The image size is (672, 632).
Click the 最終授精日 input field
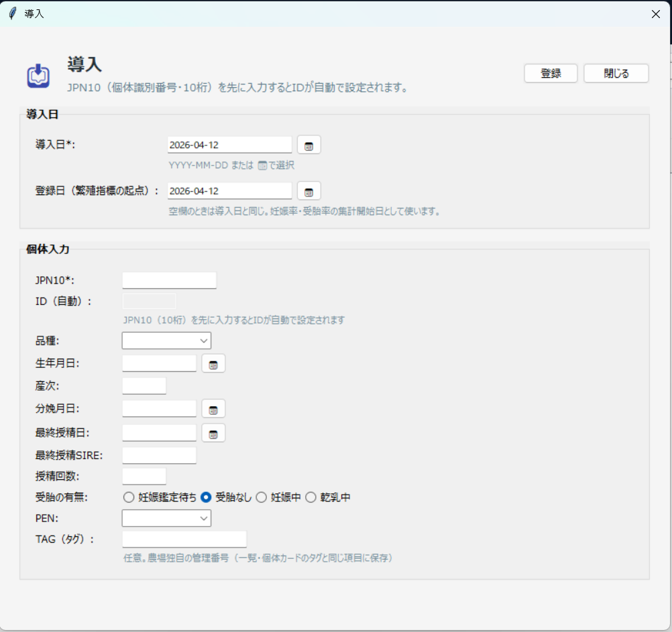pyautogui.click(x=160, y=433)
